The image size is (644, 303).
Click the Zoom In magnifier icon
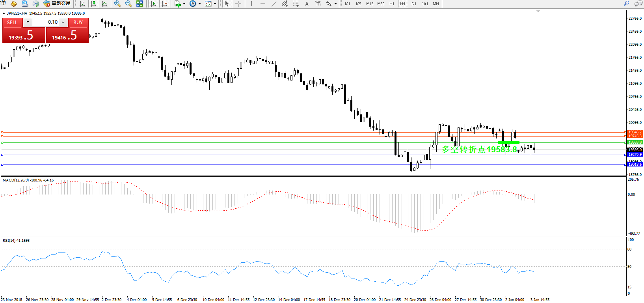coord(117,4)
